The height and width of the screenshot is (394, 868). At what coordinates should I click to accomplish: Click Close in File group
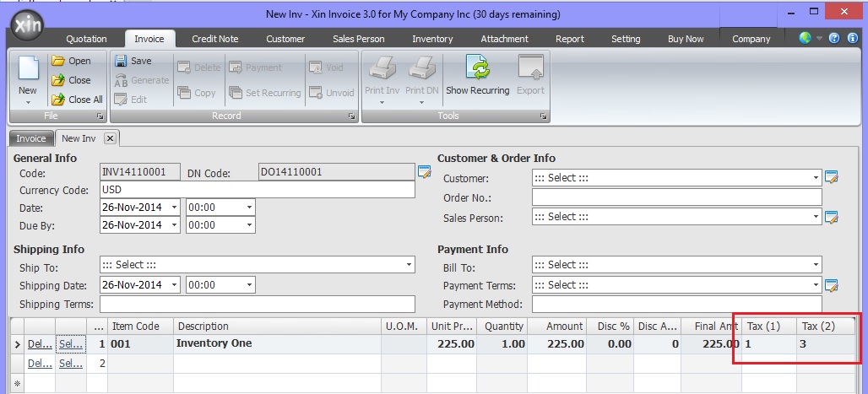pyautogui.click(x=72, y=80)
